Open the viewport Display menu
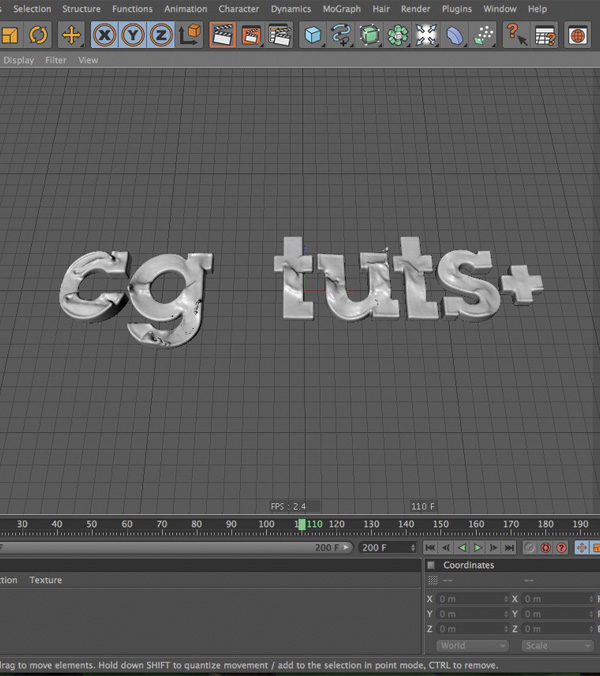 coord(19,60)
